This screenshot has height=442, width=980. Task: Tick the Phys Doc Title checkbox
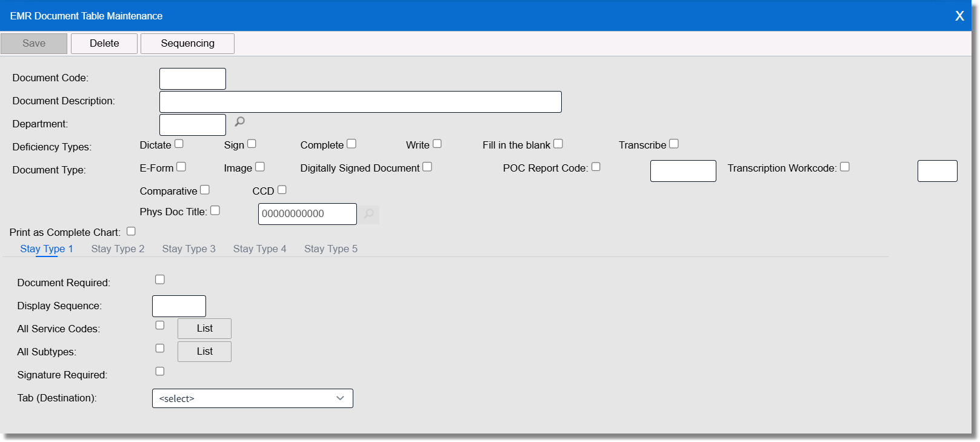(x=215, y=210)
